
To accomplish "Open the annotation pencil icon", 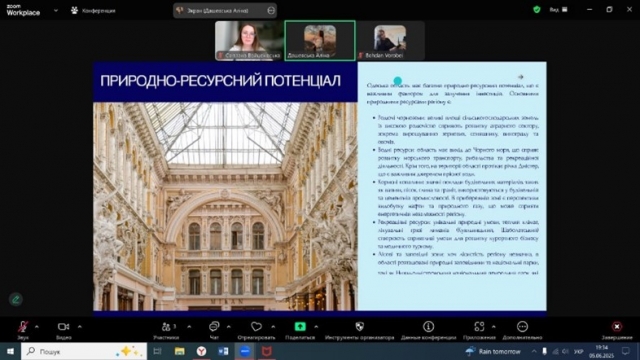I will 16,300.
